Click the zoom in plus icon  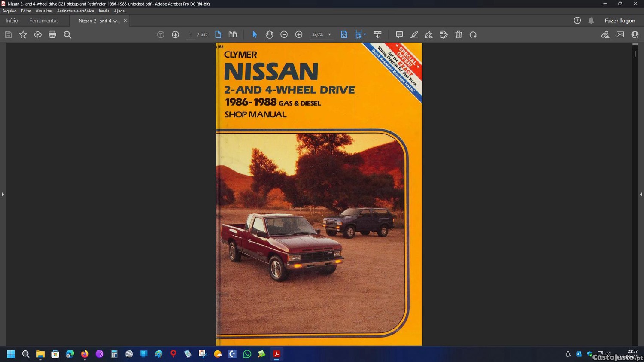[x=299, y=35]
